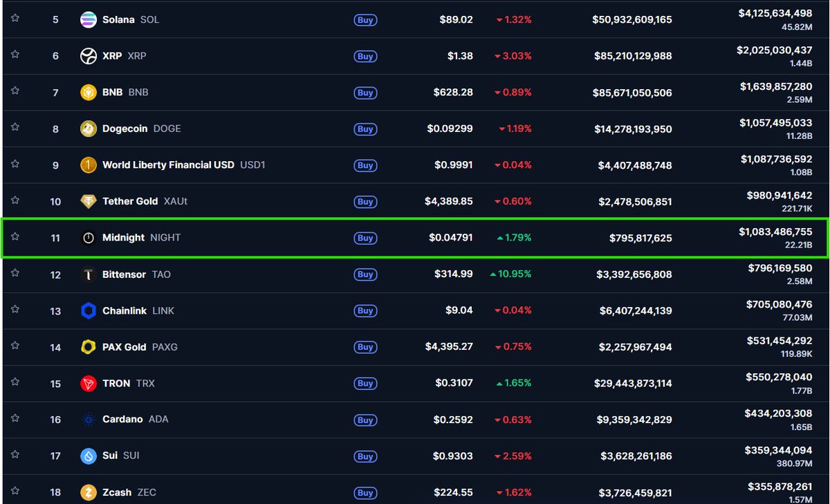Add Solana to watchlist with star

[15, 18]
